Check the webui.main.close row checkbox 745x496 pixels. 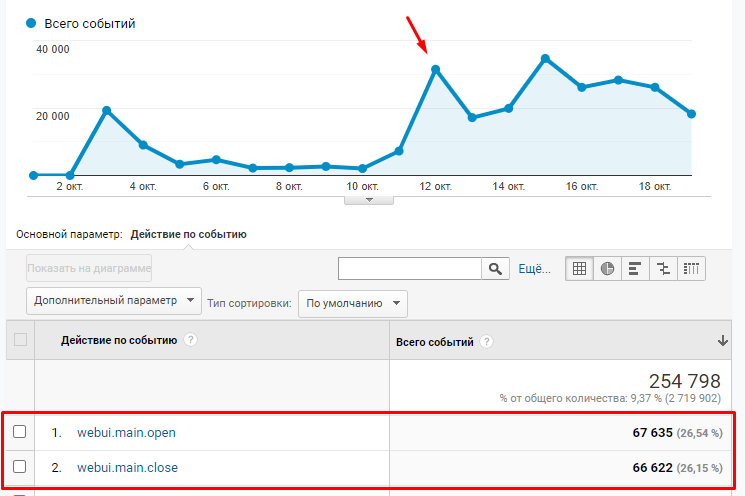pyautogui.click(x=19, y=467)
